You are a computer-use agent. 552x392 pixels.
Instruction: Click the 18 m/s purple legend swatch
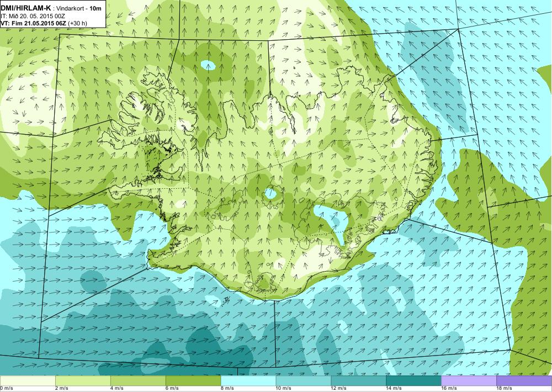[x=524, y=380]
